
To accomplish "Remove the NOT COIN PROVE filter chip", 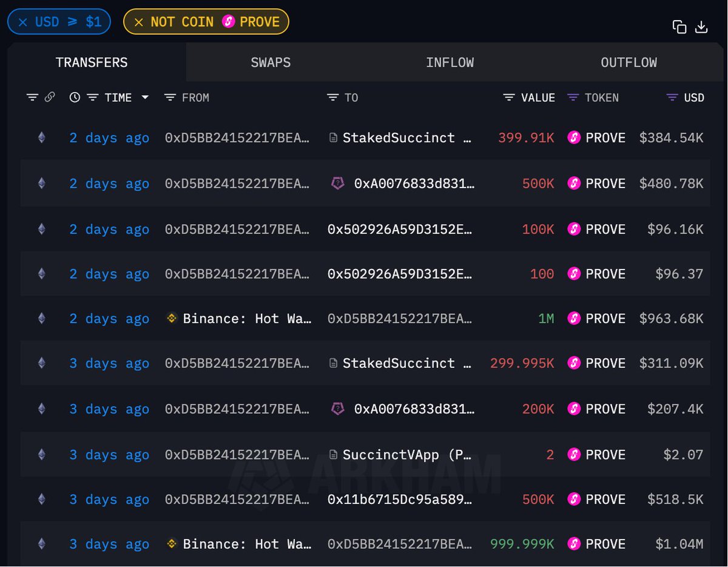I will [x=138, y=22].
